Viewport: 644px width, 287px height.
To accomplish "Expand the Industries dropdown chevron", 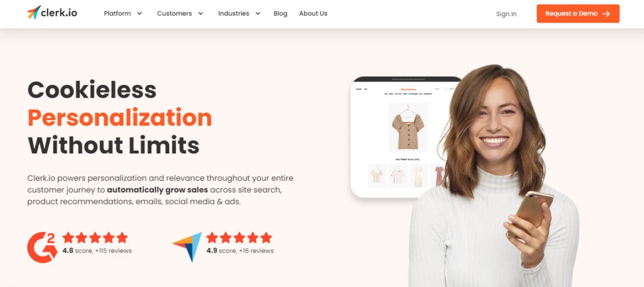I will coord(258,13).
